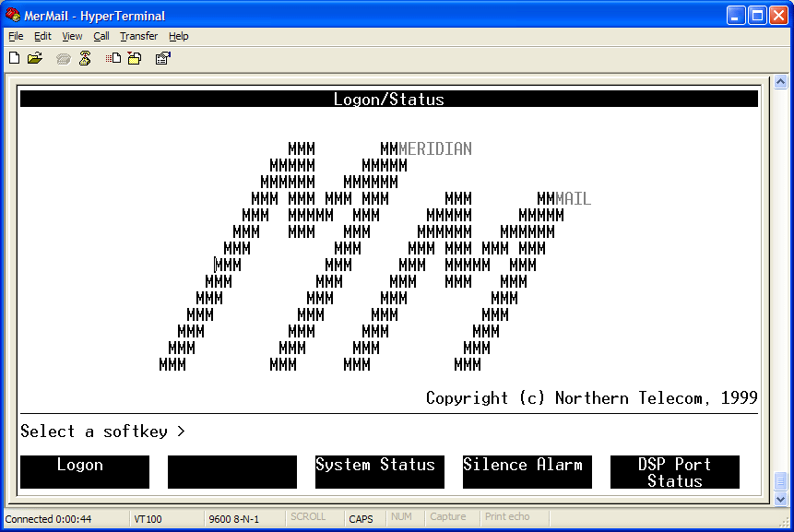The width and height of the screenshot is (794, 532).
Task: Click the scroll up arrow of terminal scrollbar
Action: (x=780, y=82)
